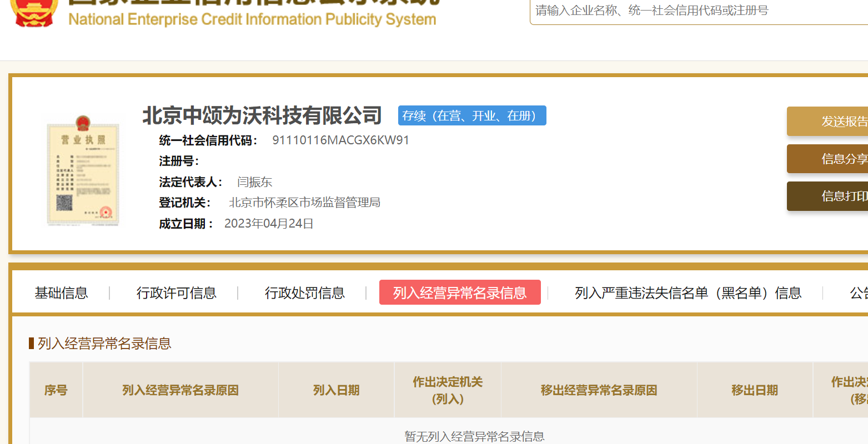Click the 移出日期 column header
This screenshot has height=444, width=868.
tap(755, 390)
